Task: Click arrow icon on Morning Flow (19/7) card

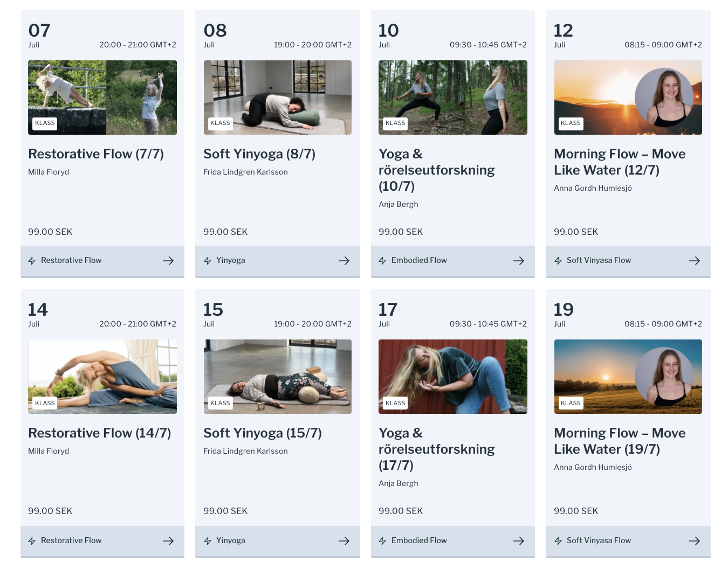Action: coord(695,541)
